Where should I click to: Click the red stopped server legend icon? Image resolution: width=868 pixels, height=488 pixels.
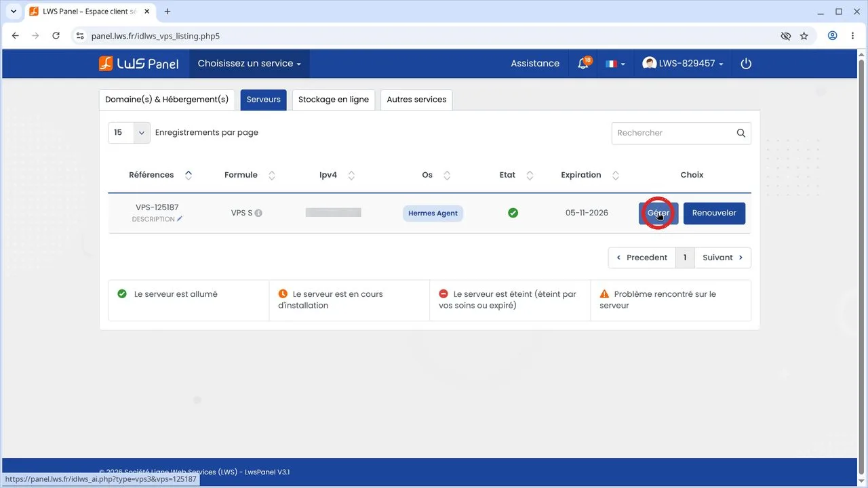(443, 294)
